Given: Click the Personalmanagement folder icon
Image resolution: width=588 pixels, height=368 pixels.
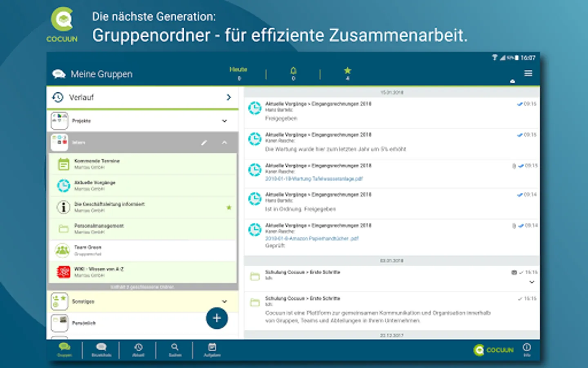Looking at the screenshot, I should (64, 229).
